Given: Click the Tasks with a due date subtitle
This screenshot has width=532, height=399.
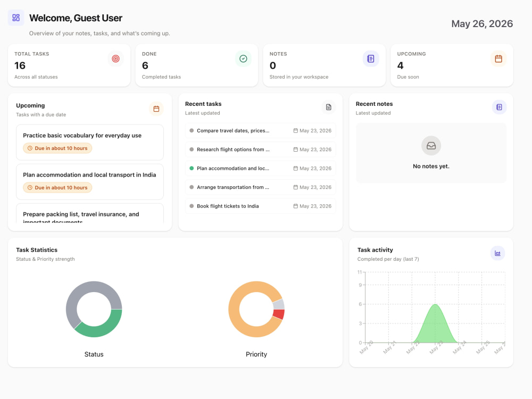Looking at the screenshot, I should tap(41, 115).
